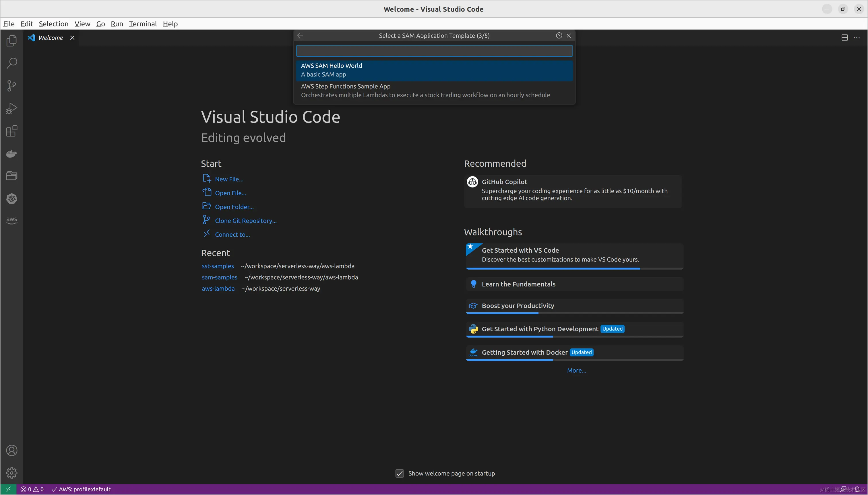The height and width of the screenshot is (495, 868).
Task: Open the Terminal menu
Action: click(x=143, y=24)
